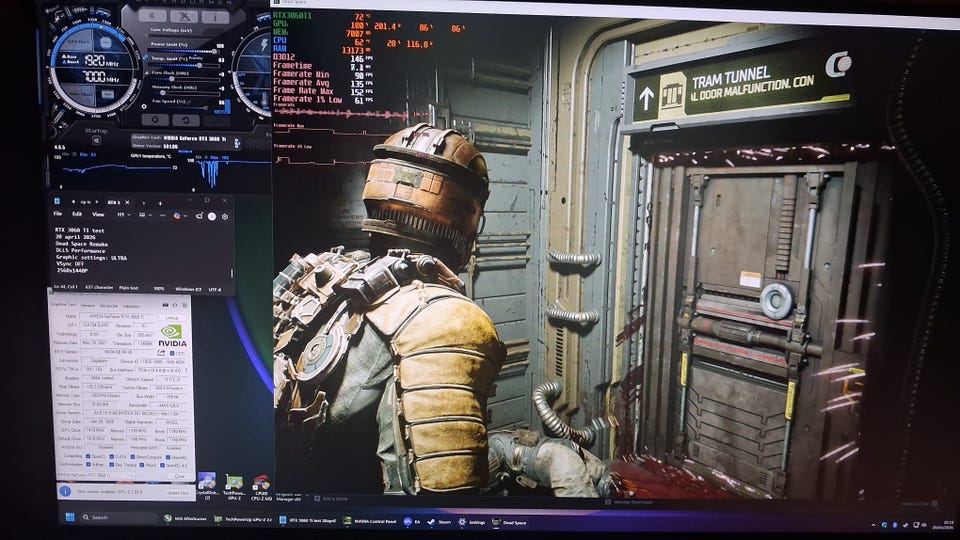Click the GPU-Z screenshot camera icon
The height and width of the screenshot is (540, 960).
click(x=165, y=305)
